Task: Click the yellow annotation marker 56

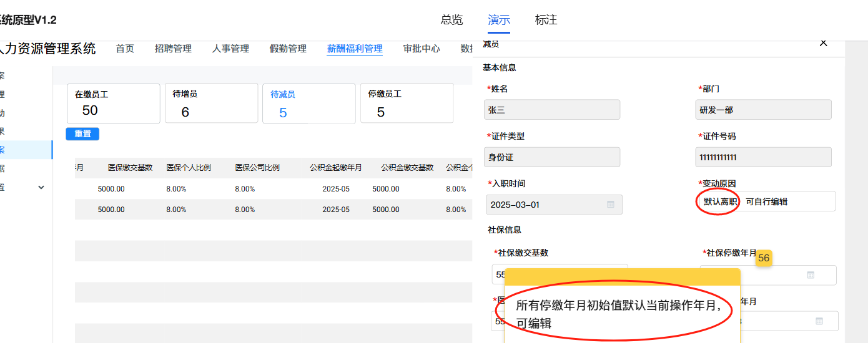Action: pyautogui.click(x=764, y=258)
